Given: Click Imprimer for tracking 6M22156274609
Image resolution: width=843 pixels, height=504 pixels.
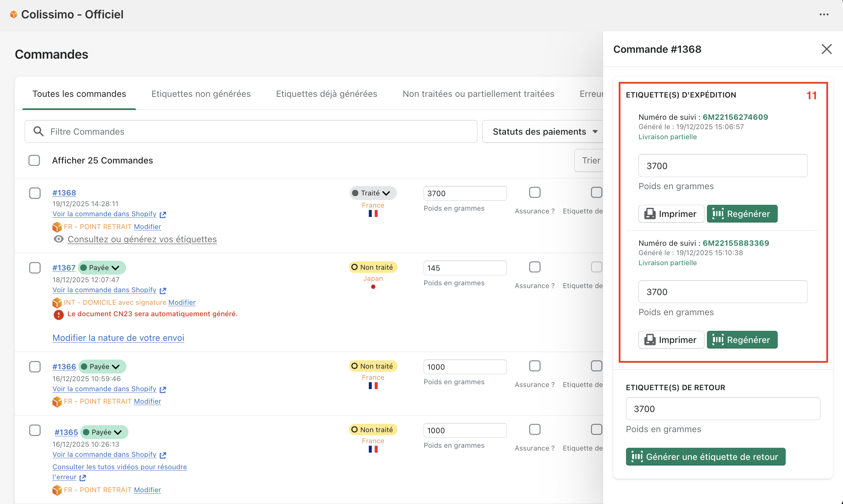Looking at the screenshot, I should pos(671,214).
